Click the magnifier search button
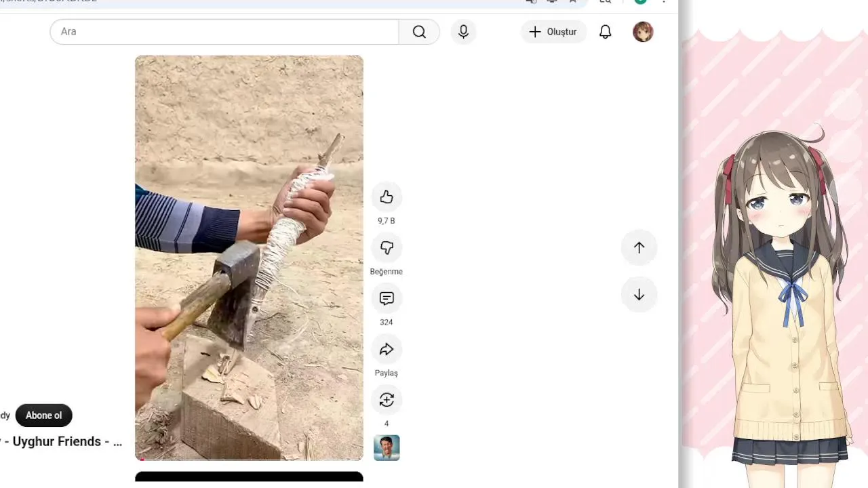Viewport: 868px width, 488px height. coord(419,32)
